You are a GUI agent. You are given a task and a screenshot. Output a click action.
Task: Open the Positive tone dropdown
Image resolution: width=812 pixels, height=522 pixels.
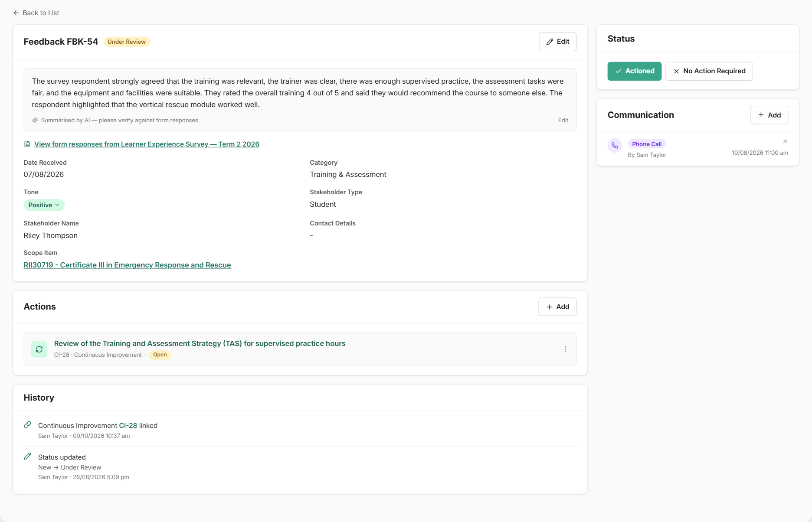click(x=44, y=205)
